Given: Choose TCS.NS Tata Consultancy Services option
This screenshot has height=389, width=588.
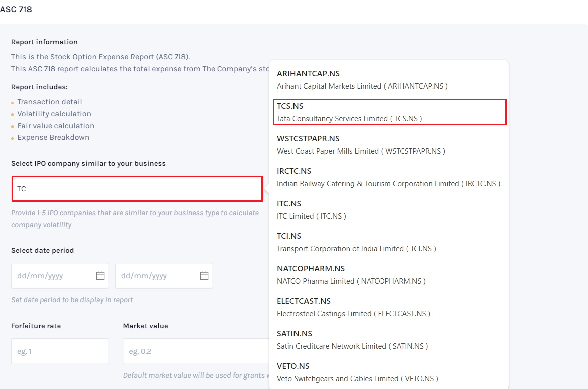Looking at the screenshot, I should tap(390, 112).
